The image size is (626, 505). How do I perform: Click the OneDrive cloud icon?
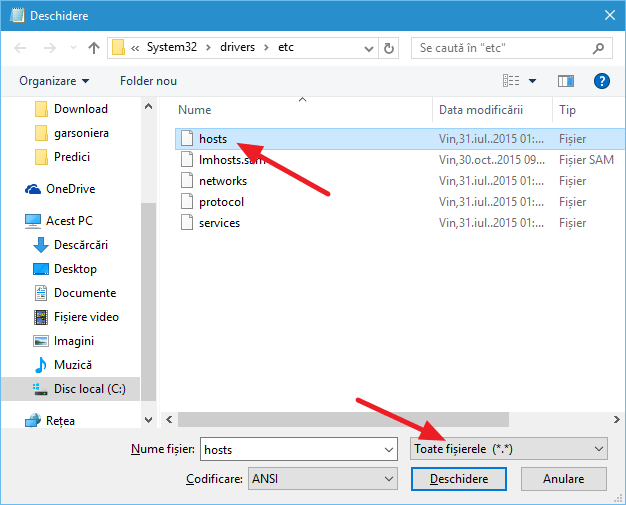pyautogui.click(x=33, y=189)
